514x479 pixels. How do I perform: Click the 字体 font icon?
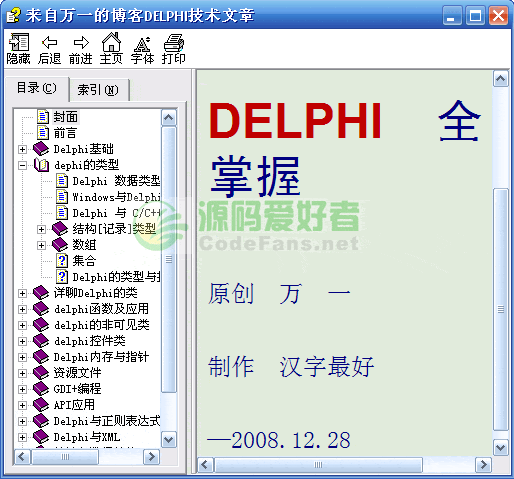coord(142,43)
